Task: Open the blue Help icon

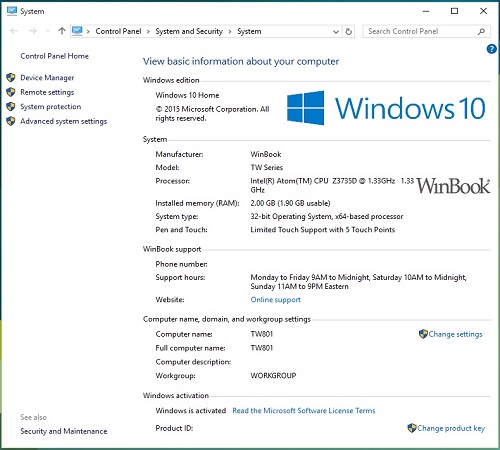Action: [x=491, y=49]
